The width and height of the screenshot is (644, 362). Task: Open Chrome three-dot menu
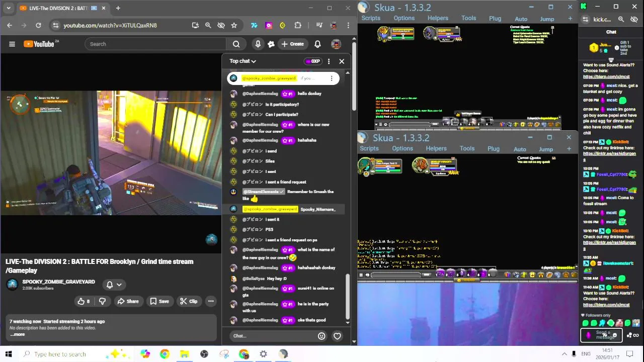pos(348,25)
